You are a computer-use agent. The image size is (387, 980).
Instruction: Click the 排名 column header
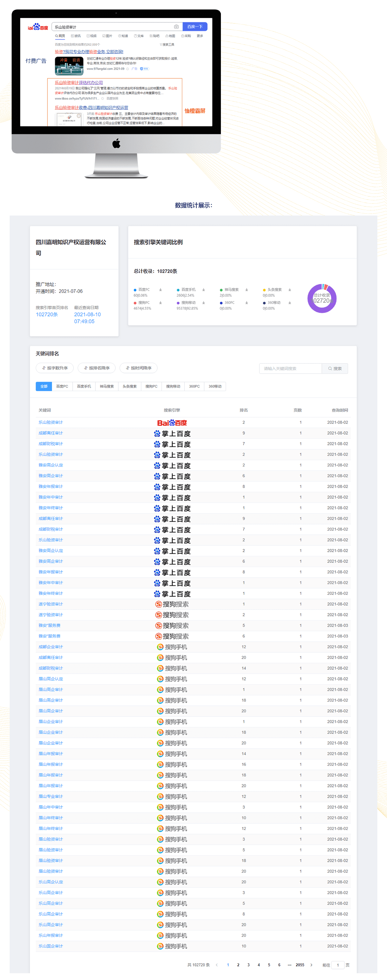click(x=244, y=410)
